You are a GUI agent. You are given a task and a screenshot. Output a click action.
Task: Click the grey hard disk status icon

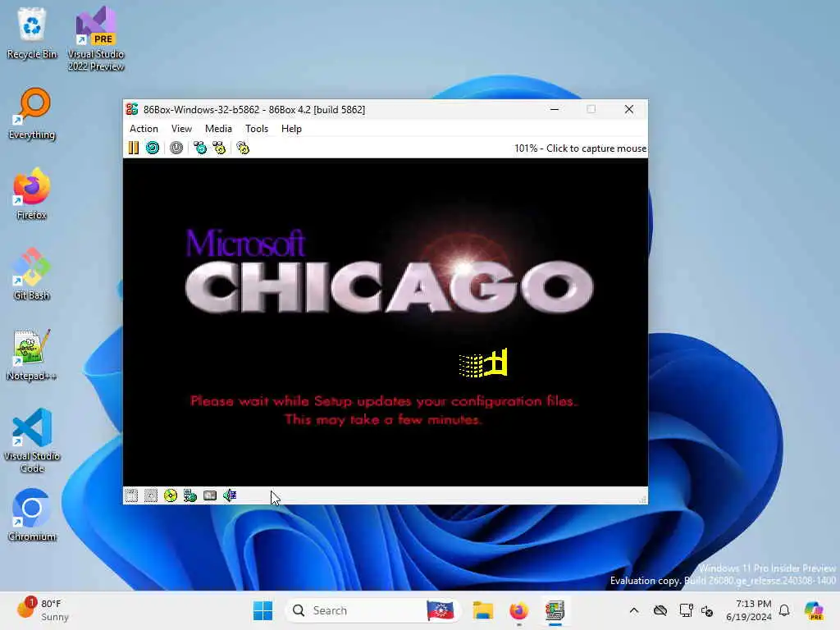(x=210, y=495)
